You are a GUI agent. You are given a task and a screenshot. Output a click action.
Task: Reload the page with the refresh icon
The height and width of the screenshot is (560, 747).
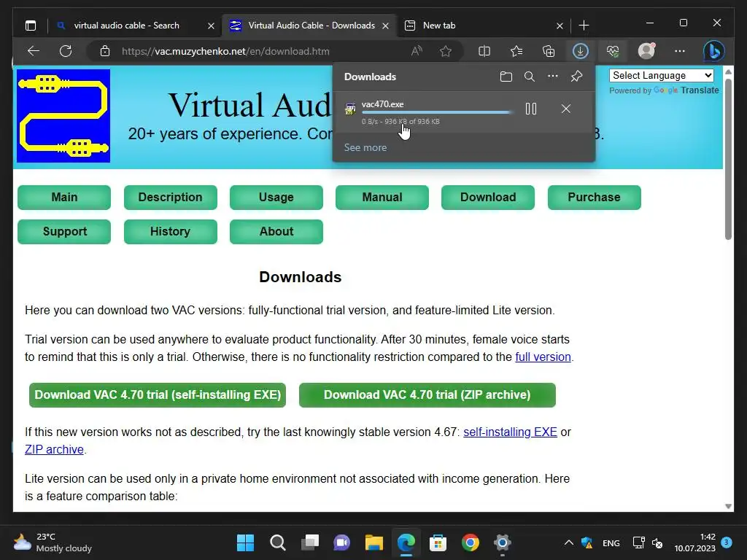point(66,51)
